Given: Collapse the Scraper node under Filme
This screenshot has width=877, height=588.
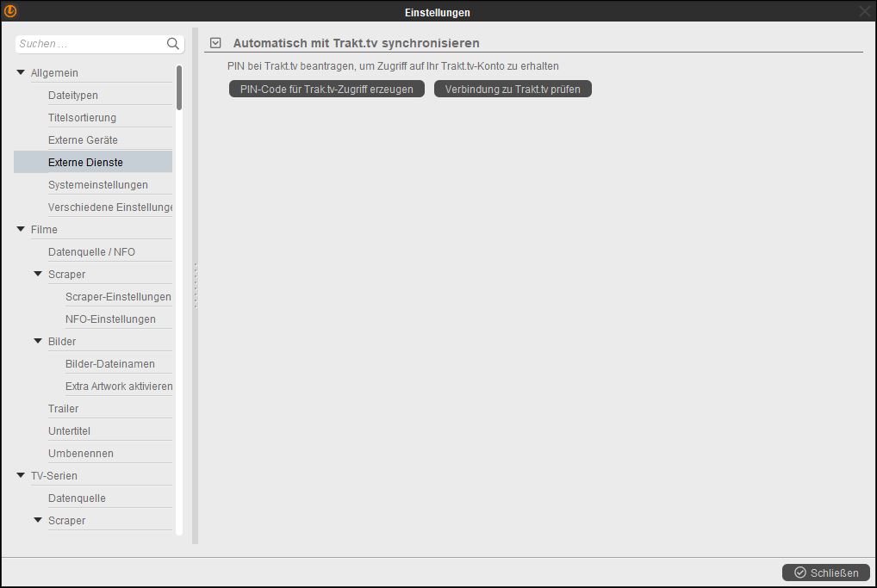Looking at the screenshot, I should point(38,274).
